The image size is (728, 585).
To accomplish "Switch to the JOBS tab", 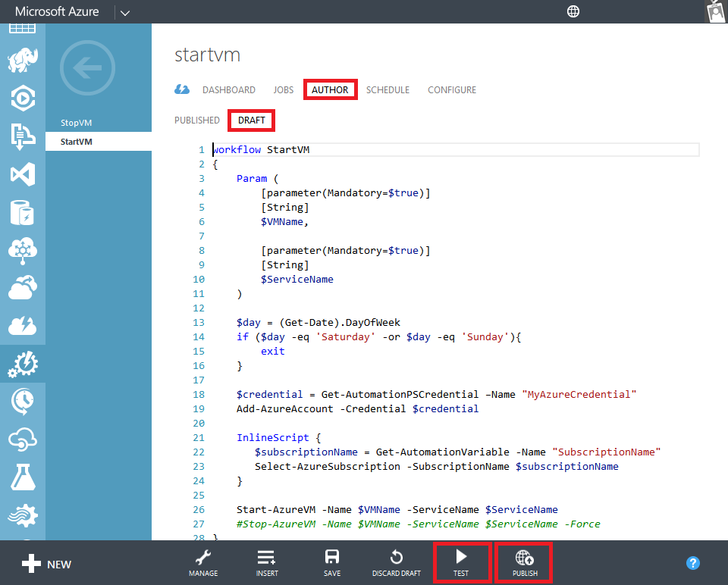I will [x=283, y=89].
